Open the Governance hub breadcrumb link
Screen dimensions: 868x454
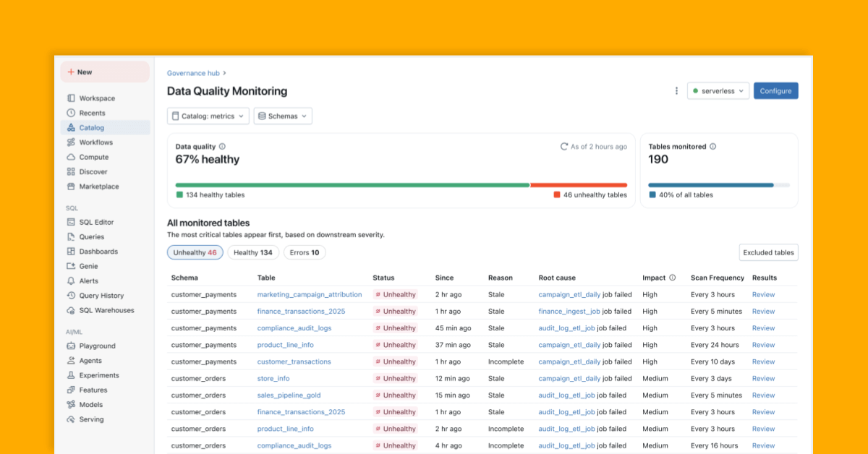[192, 72]
